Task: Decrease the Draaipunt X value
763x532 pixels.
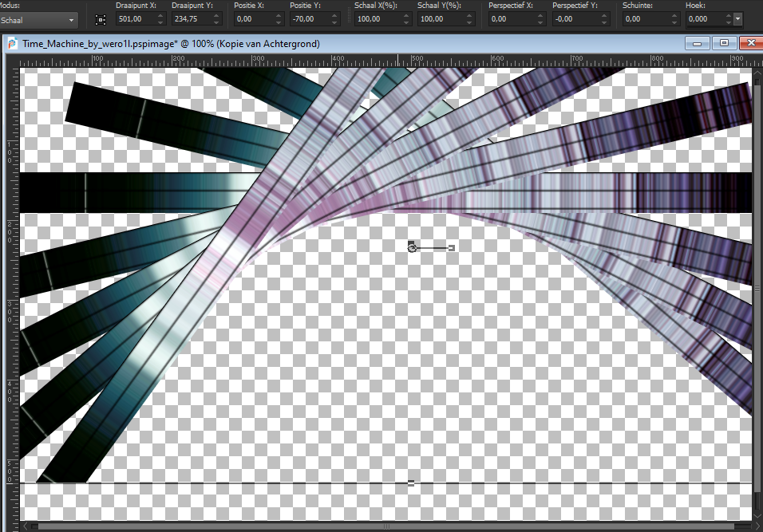Action: (x=161, y=22)
